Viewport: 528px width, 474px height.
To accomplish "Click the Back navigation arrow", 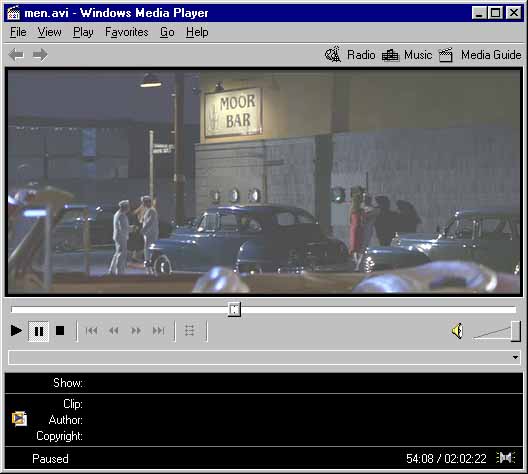I will [x=16, y=55].
